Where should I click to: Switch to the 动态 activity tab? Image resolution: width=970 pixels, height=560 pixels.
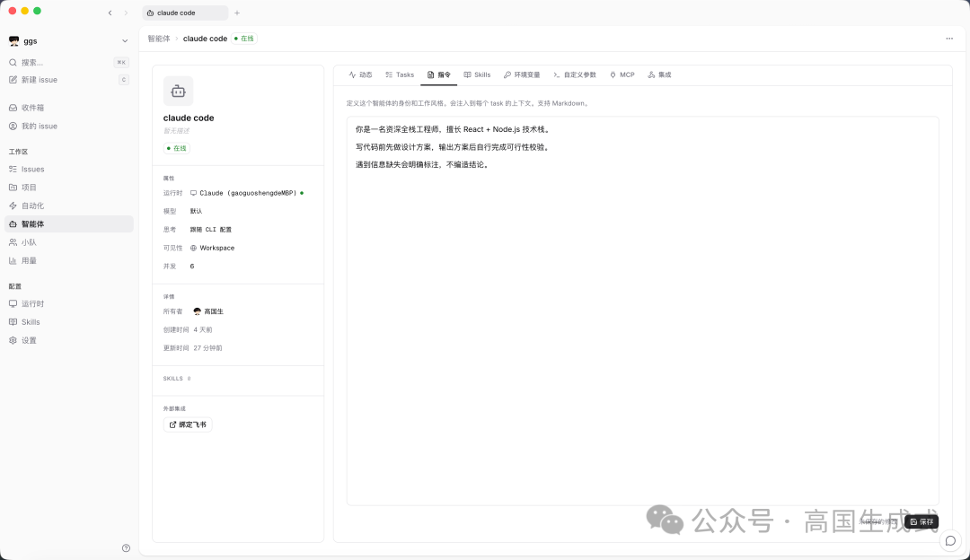[x=360, y=74]
